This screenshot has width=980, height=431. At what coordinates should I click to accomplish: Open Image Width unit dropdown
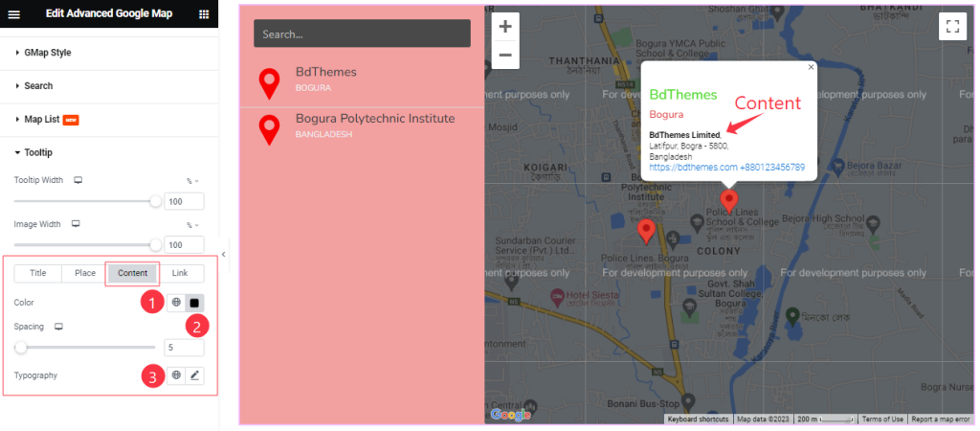(192, 224)
